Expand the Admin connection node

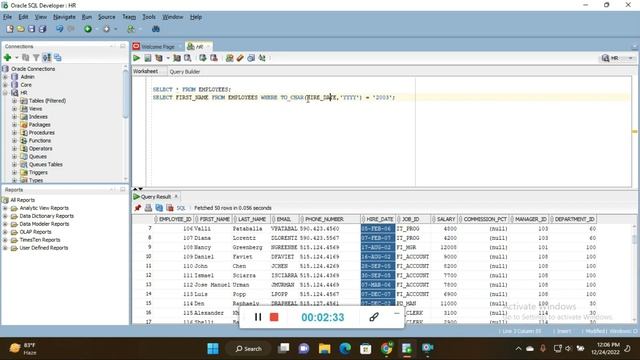pyautogui.click(x=5, y=77)
